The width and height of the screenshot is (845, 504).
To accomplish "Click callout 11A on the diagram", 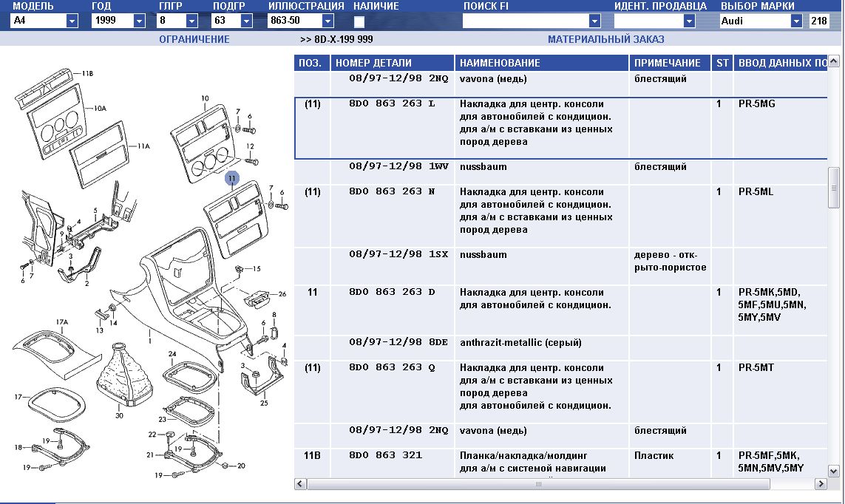I will (x=143, y=146).
